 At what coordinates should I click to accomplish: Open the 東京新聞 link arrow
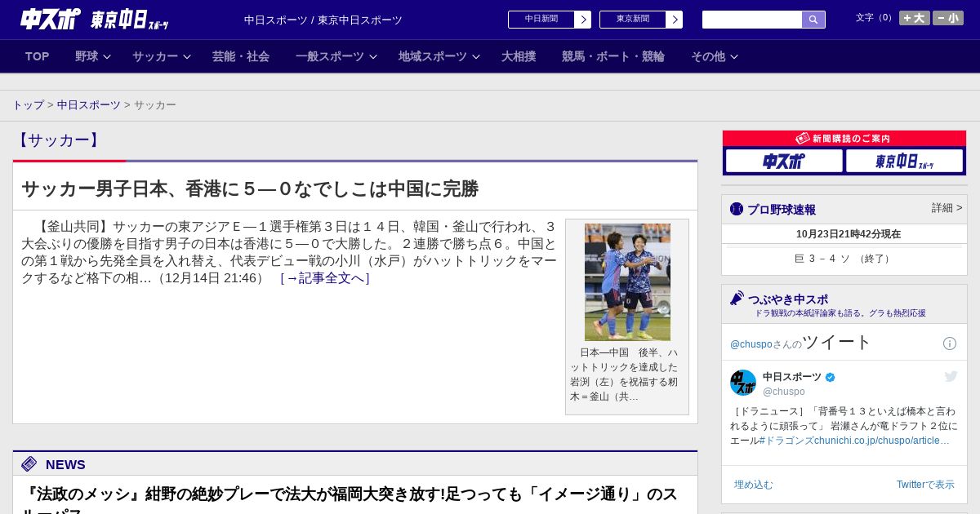pos(674,20)
